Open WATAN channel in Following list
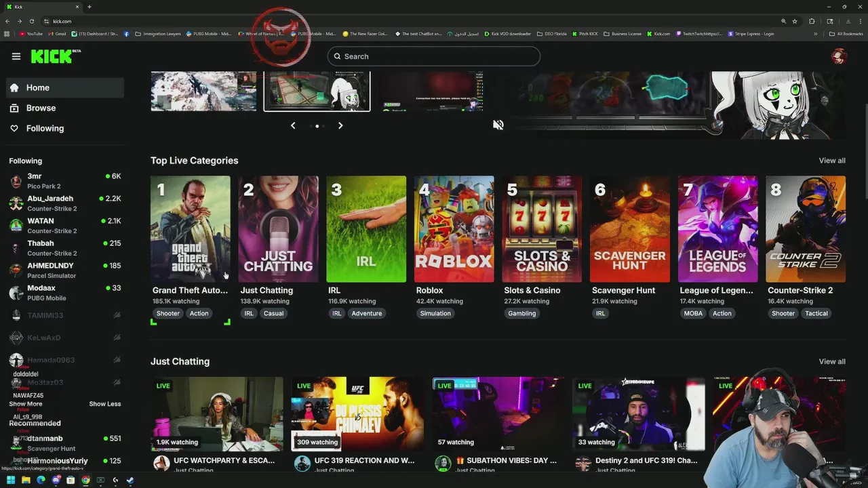This screenshot has height=488, width=868. click(65, 226)
